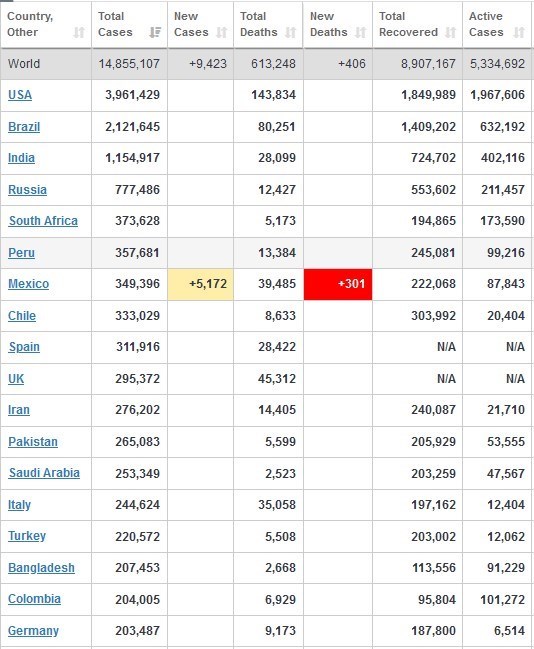Select the Saudi Arabia link
The height and width of the screenshot is (649, 534).
(x=44, y=473)
